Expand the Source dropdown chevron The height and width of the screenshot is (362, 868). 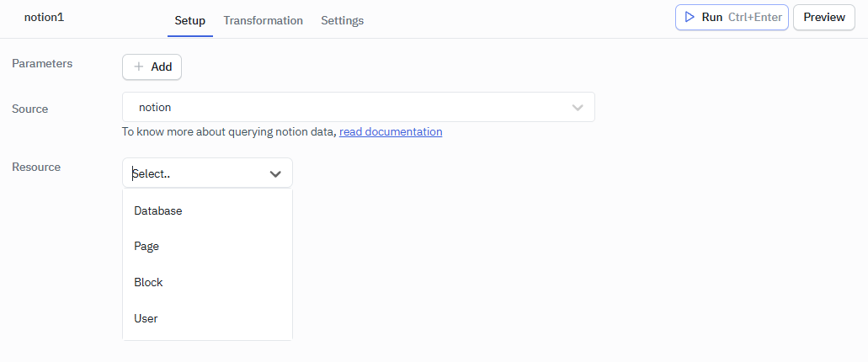578,108
